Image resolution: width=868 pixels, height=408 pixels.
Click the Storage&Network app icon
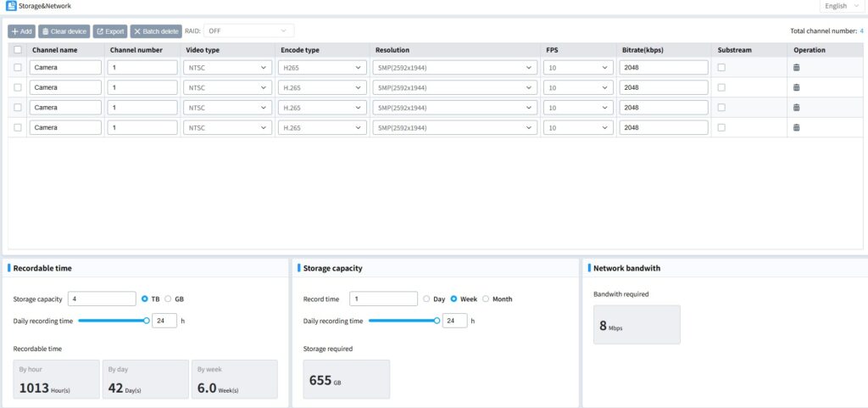coord(10,6)
